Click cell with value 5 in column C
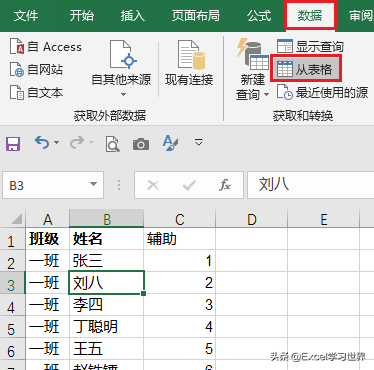The image size is (374, 370). pos(180,349)
